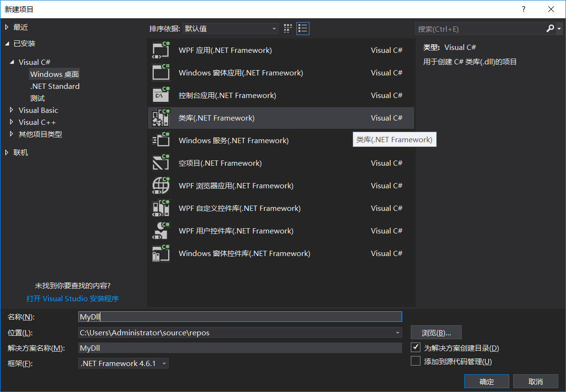Click the WPF 浏览器应用 globe icon
566x392 pixels.
(x=160, y=185)
